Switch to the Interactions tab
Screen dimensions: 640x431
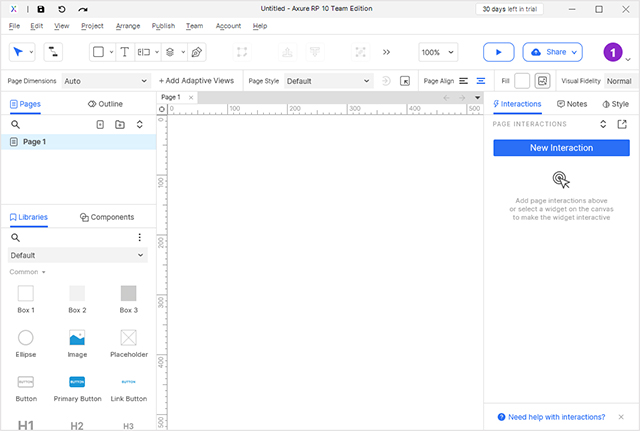coord(517,104)
